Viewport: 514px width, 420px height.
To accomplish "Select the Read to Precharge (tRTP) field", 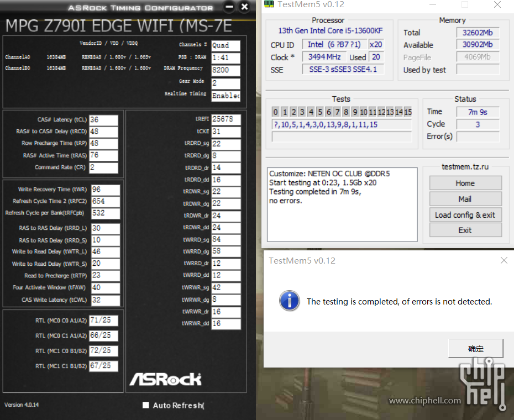I will 106,276.
